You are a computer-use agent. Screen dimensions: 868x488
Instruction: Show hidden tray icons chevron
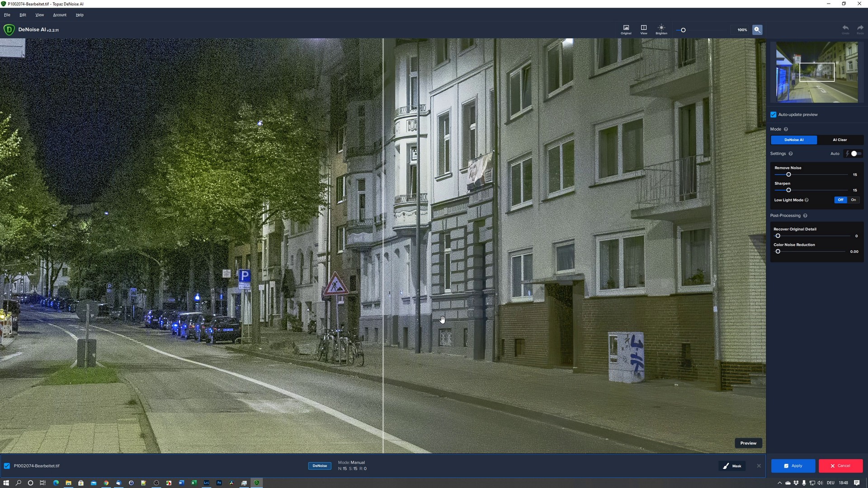pos(779,483)
